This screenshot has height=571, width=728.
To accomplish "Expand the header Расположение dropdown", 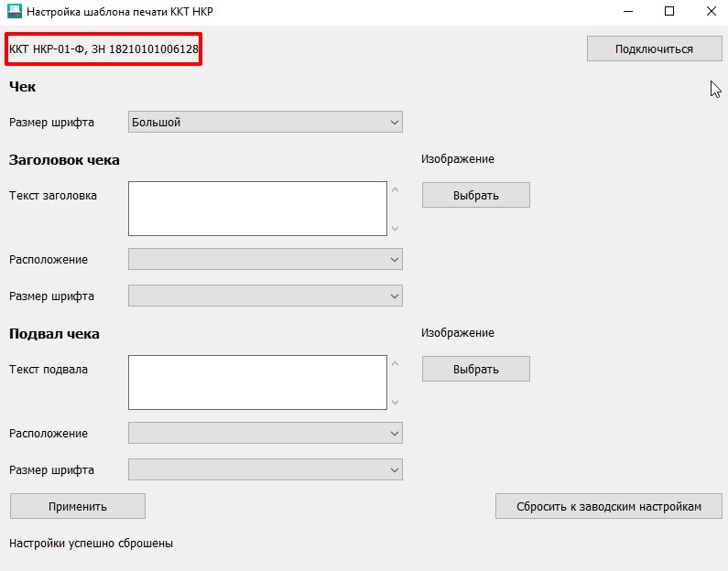I will [266, 259].
